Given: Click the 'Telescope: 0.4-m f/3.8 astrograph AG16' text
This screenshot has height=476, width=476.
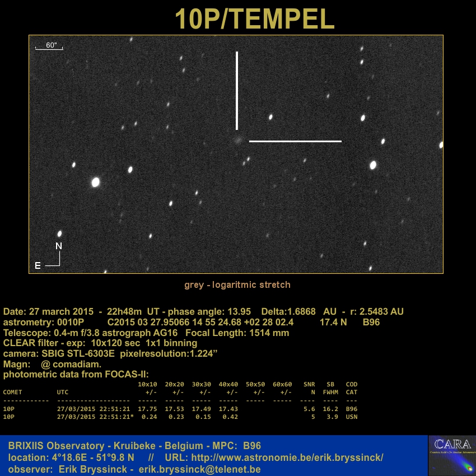Looking at the screenshot, I should [x=90, y=333].
